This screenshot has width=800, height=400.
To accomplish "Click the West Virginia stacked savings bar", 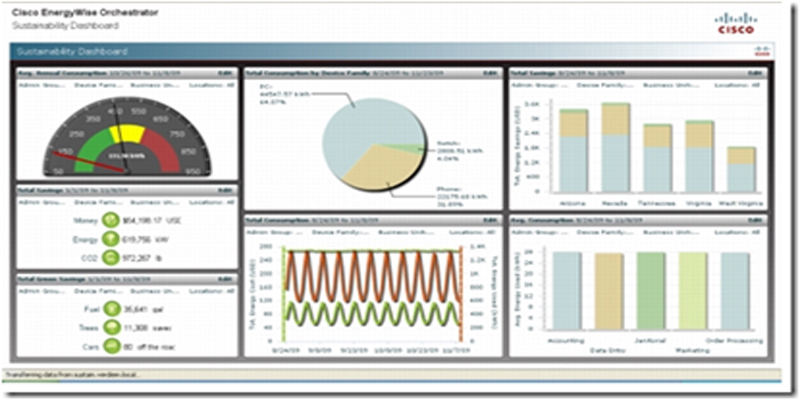I will tap(741, 169).
